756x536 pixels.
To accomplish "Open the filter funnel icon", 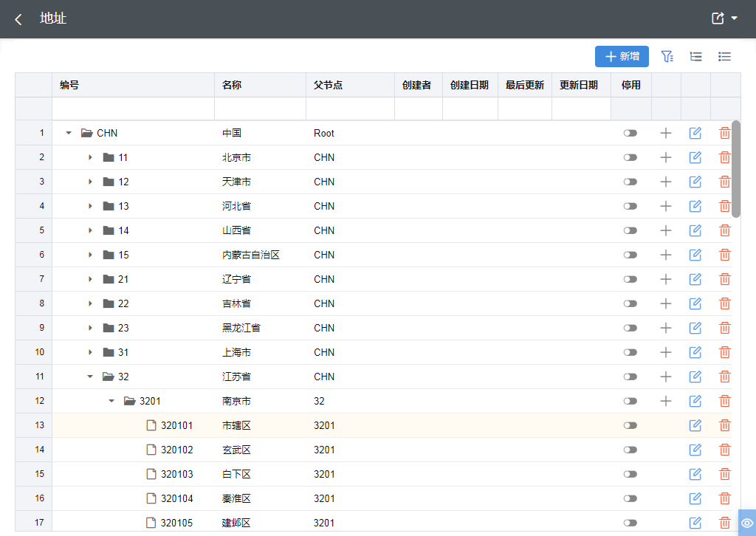I will point(667,57).
